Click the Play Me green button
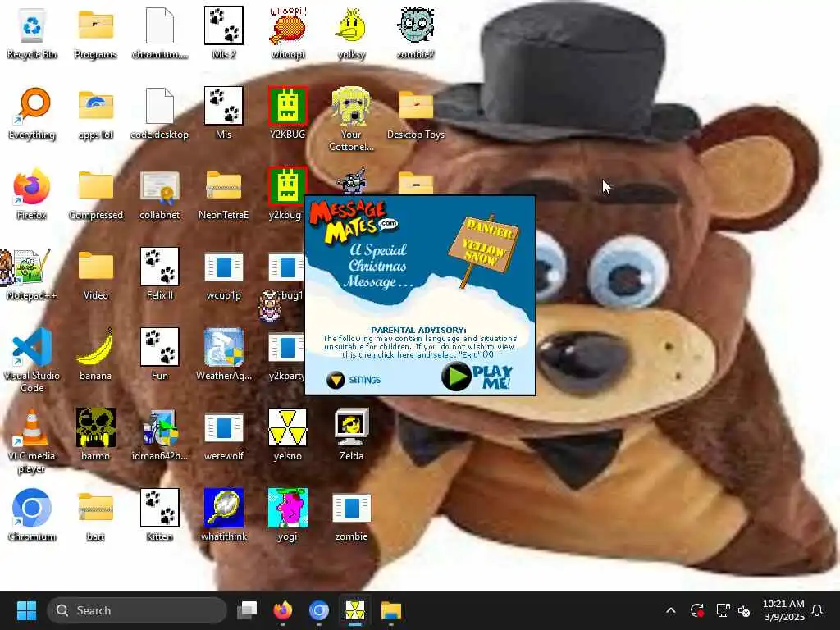840x630 pixels. pos(456,377)
